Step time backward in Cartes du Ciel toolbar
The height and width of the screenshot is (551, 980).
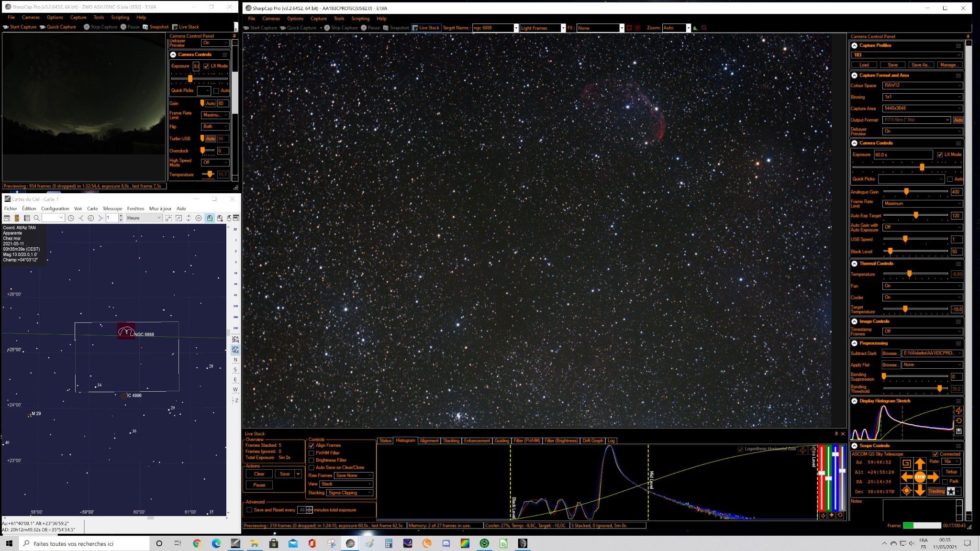(x=81, y=218)
